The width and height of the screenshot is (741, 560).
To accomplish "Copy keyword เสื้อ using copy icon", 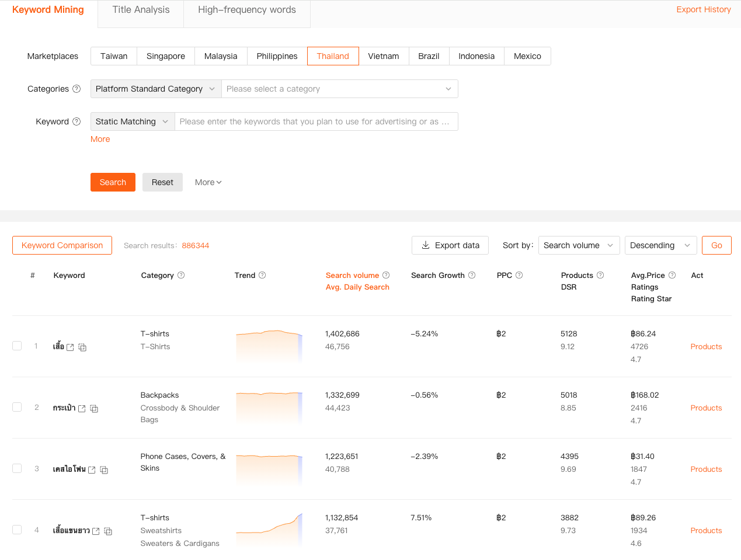I will tap(82, 347).
